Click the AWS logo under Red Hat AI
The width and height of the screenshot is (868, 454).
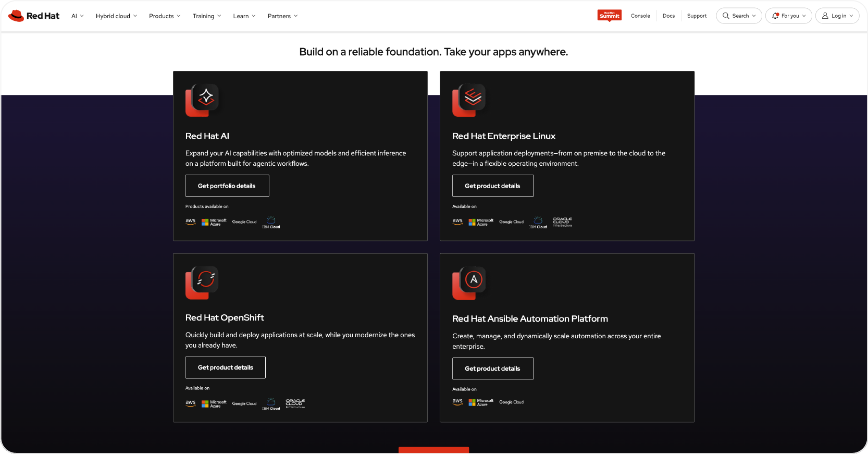(x=191, y=222)
